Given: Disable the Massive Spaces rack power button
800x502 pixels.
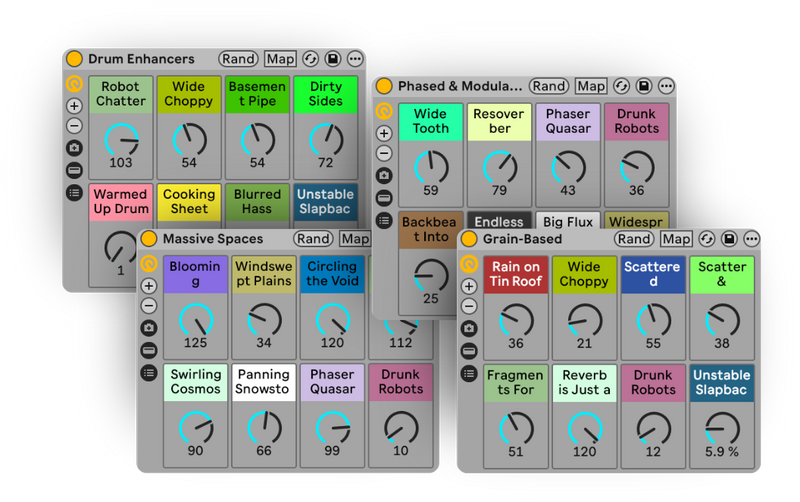Looking at the screenshot, I should click(x=149, y=239).
